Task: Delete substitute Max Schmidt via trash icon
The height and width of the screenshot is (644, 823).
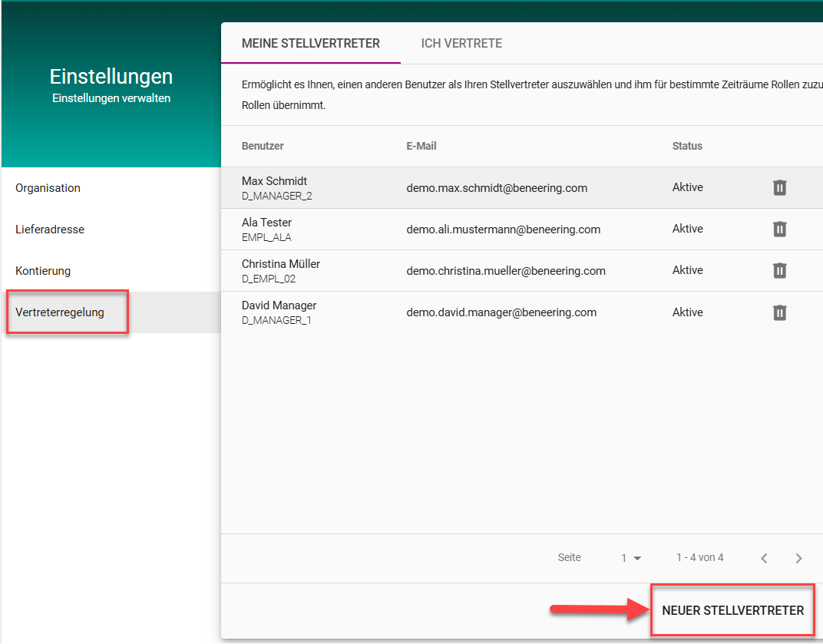Action: click(779, 188)
